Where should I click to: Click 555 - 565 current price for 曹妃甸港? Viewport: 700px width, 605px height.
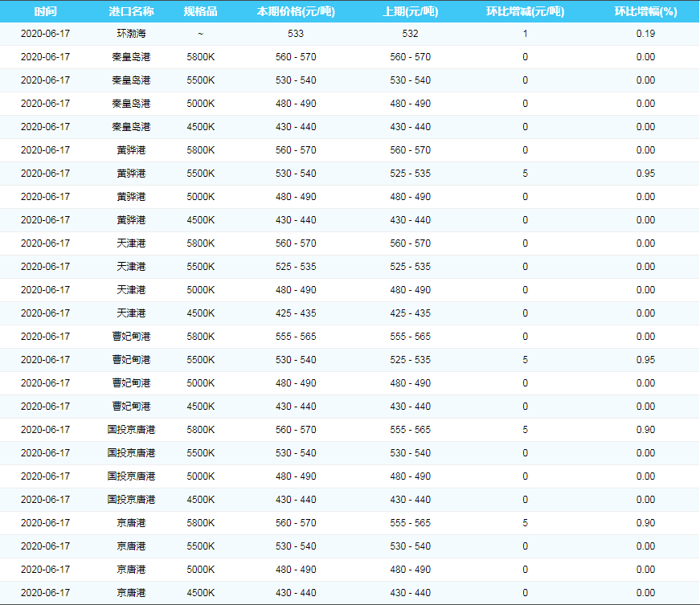(x=296, y=337)
